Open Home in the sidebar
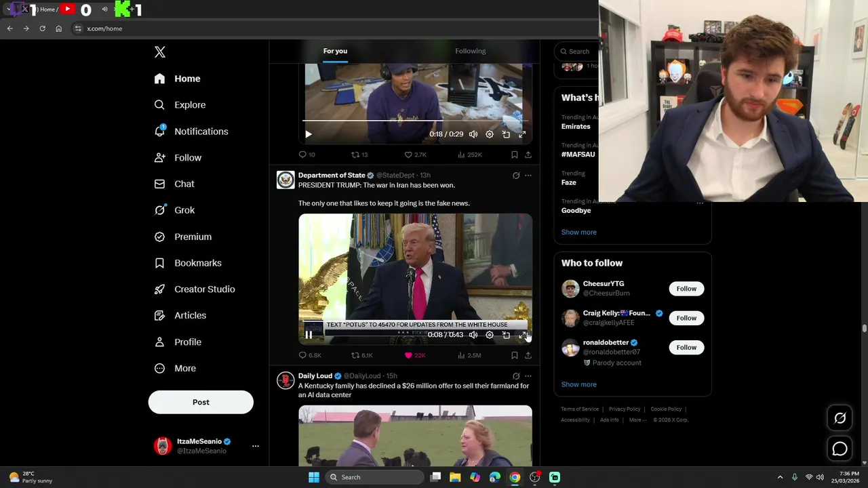 pos(177,79)
